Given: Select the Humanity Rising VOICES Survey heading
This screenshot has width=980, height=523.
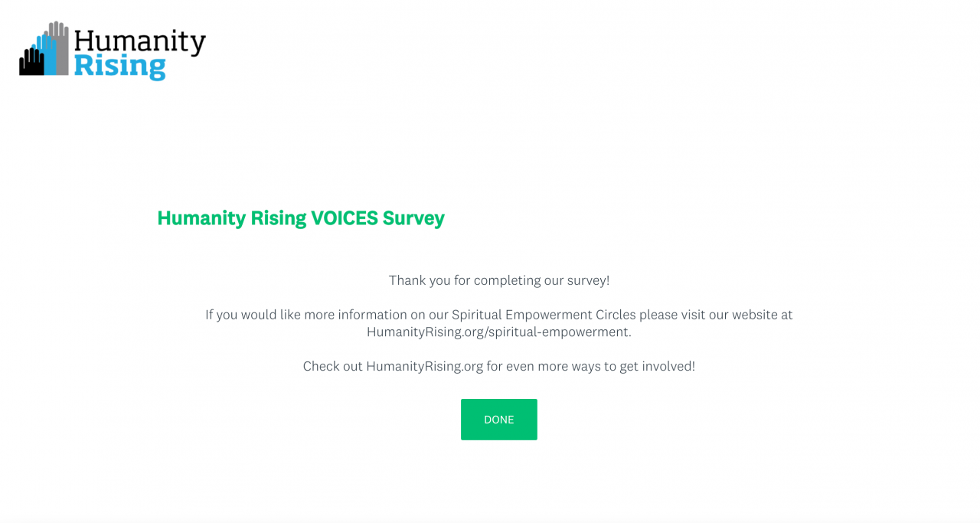Looking at the screenshot, I should coord(301,218).
